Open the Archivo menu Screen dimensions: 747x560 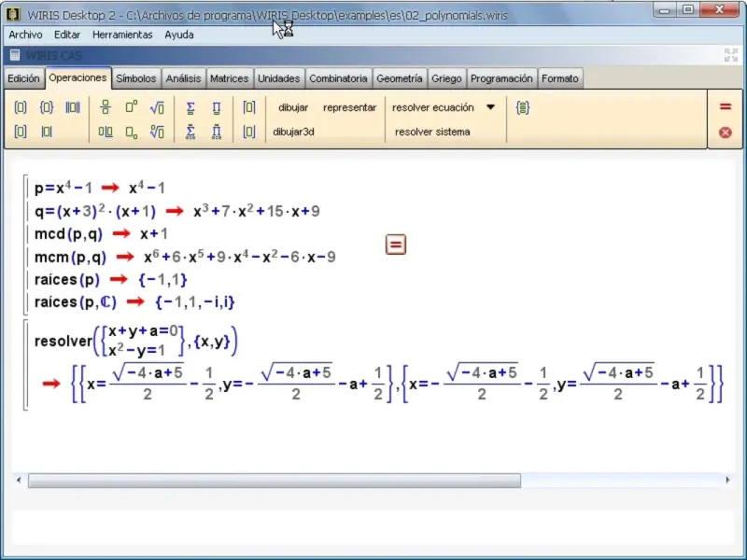pos(25,35)
